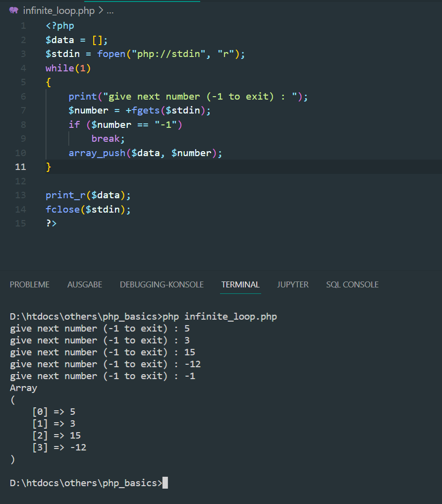
Task: Click the [2] => 15 output row
Action: [56, 436]
